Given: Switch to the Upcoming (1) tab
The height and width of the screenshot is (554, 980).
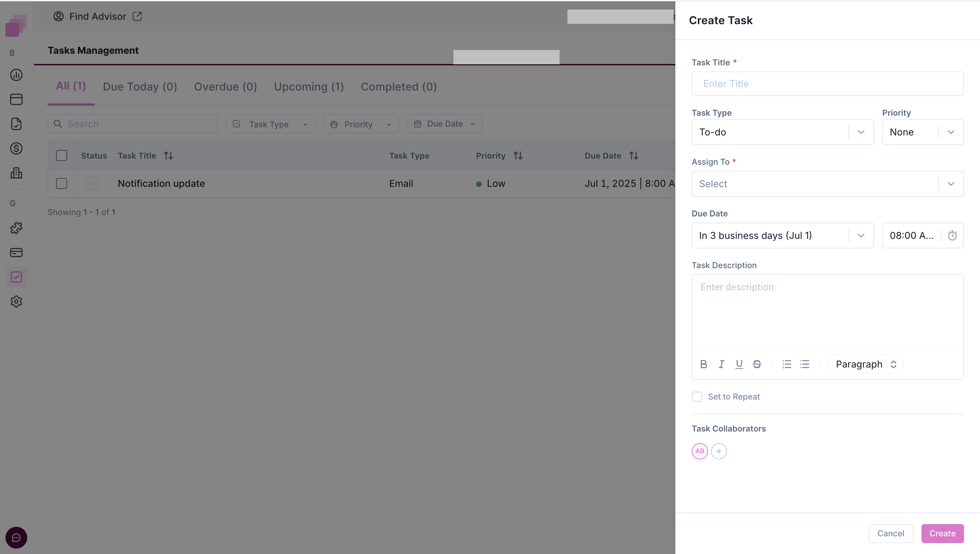Looking at the screenshot, I should click(x=309, y=87).
